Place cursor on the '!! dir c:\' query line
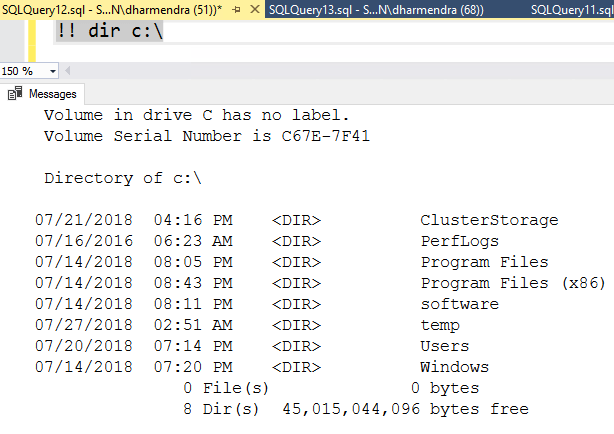This screenshot has width=614, height=434. tap(110, 31)
